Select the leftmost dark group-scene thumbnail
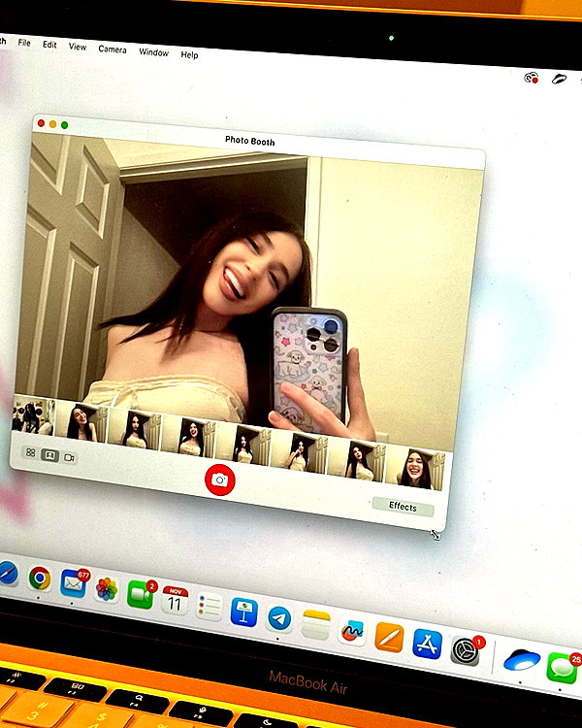The height and width of the screenshot is (728, 582). tap(33, 416)
